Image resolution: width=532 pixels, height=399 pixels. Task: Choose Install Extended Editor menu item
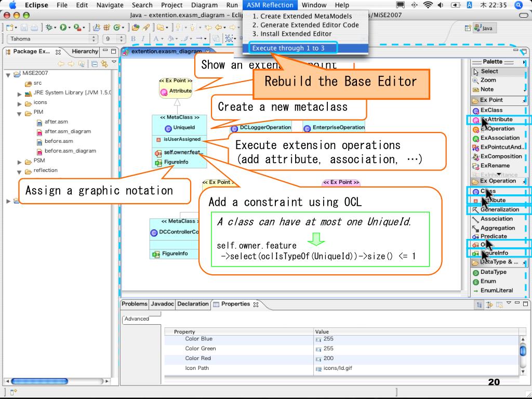coord(305,34)
